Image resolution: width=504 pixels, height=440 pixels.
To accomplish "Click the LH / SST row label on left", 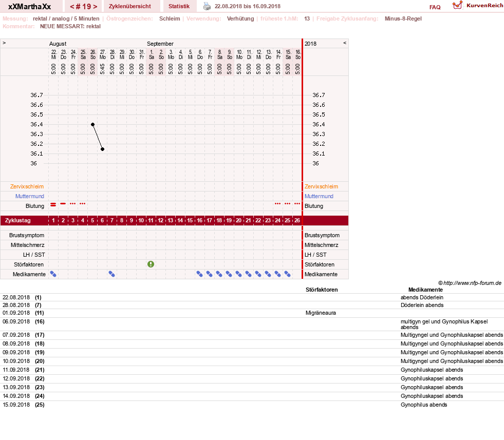I will pyautogui.click(x=34, y=255).
